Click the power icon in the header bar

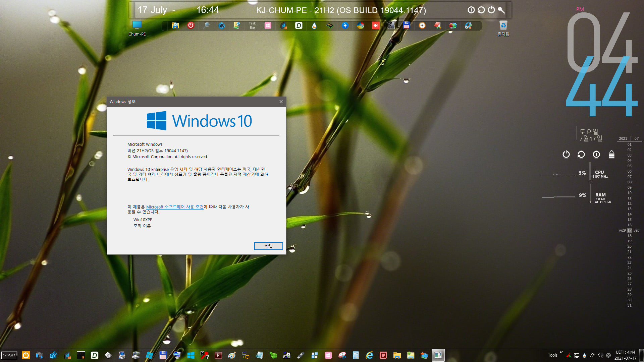[x=491, y=10]
